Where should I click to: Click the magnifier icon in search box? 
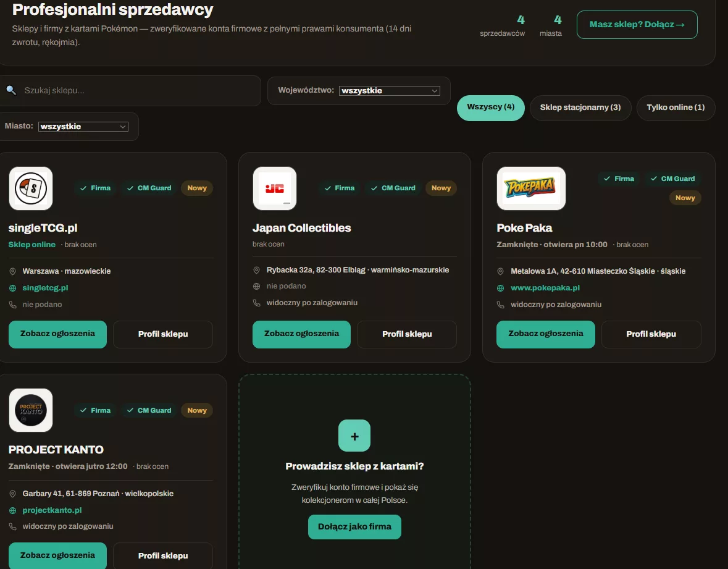pos(11,90)
